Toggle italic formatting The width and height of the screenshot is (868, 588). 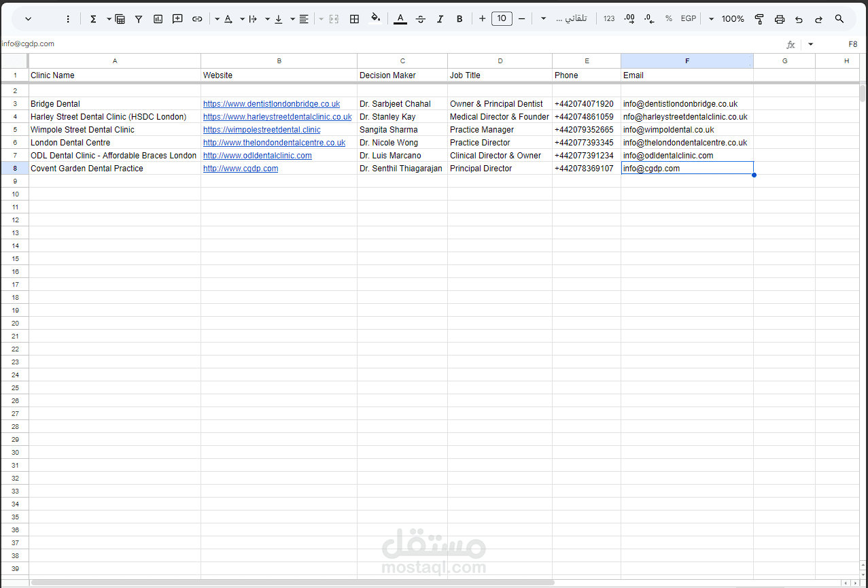pyautogui.click(x=440, y=19)
